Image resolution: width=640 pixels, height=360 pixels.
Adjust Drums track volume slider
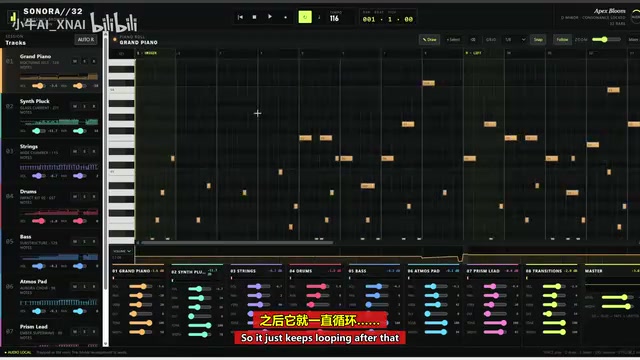point(39,221)
